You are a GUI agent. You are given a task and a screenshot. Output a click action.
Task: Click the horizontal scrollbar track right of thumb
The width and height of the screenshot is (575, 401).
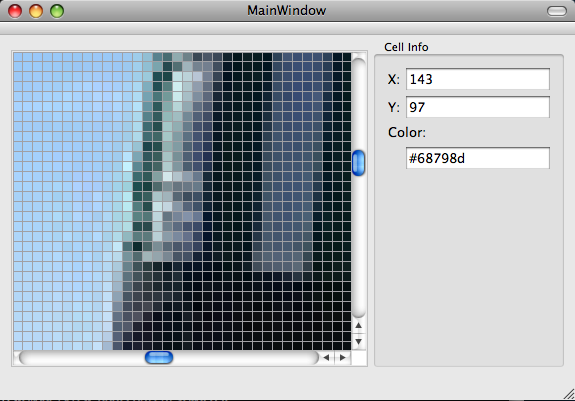click(x=245, y=357)
